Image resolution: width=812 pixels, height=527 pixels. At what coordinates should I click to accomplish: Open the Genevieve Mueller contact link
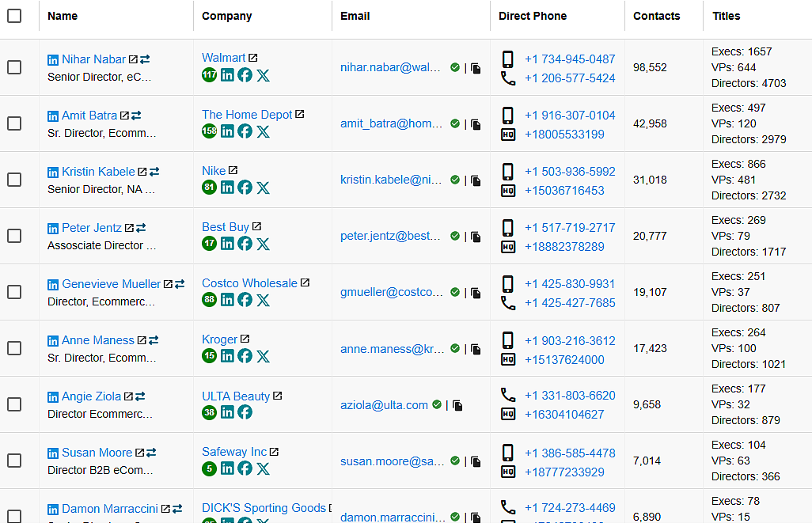tap(111, 284)
